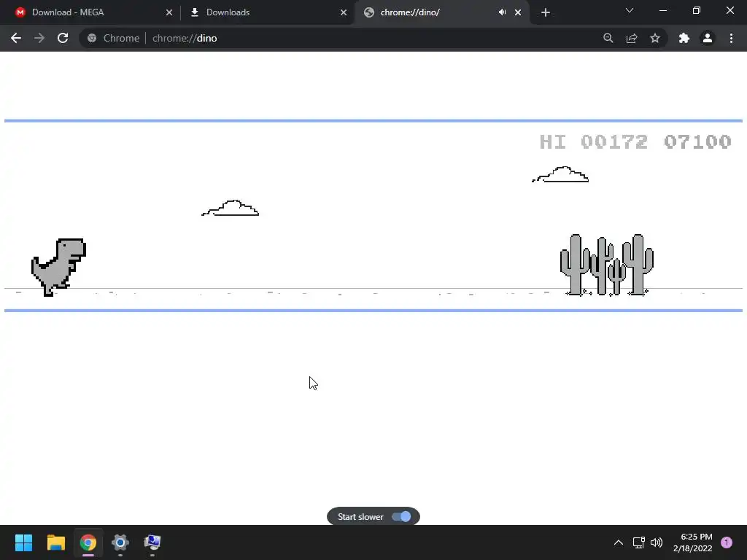Restore down the Chrome window
747x560 pixels.
[x=697, y=10]
